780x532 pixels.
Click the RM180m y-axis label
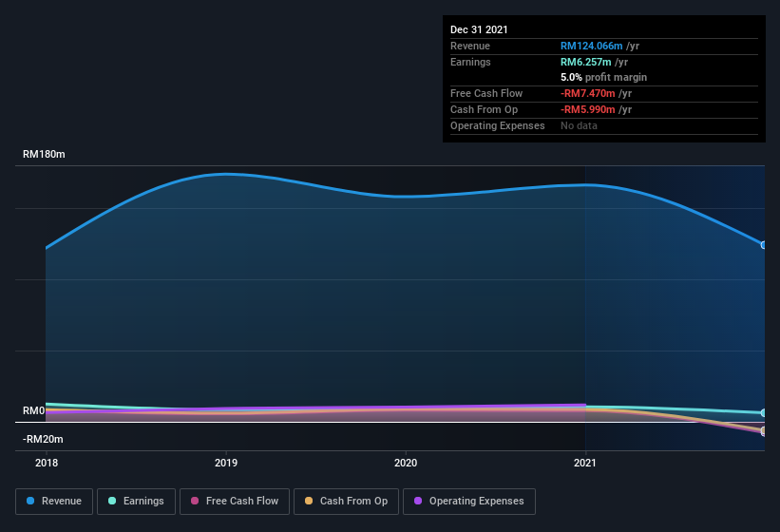(x=44, y=154)
